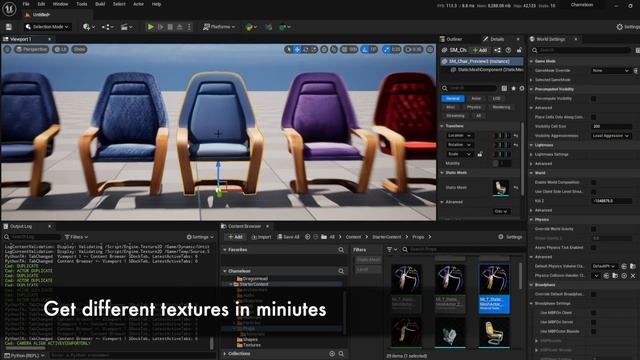Click the skip frame playback button
The height and width of the screenshot is (360, 640).
pos(161,27)
